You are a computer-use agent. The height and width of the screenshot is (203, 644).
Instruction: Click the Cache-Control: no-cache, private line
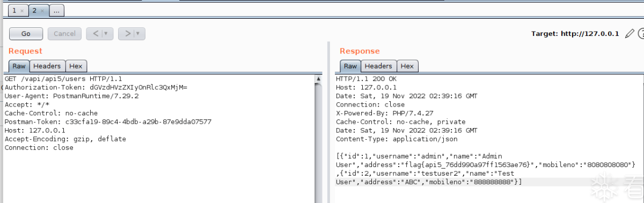(x=401, y=122)
